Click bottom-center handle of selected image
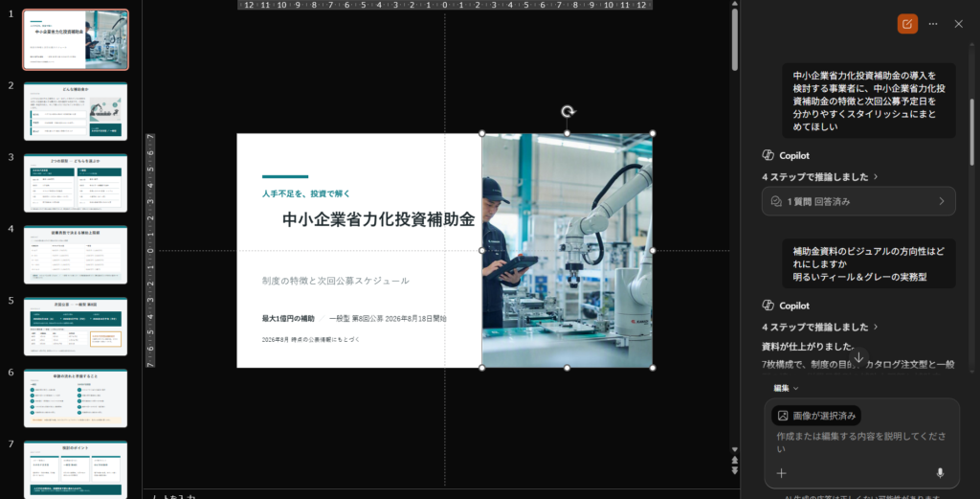The image size is (980, 499). tap(568, 368)
